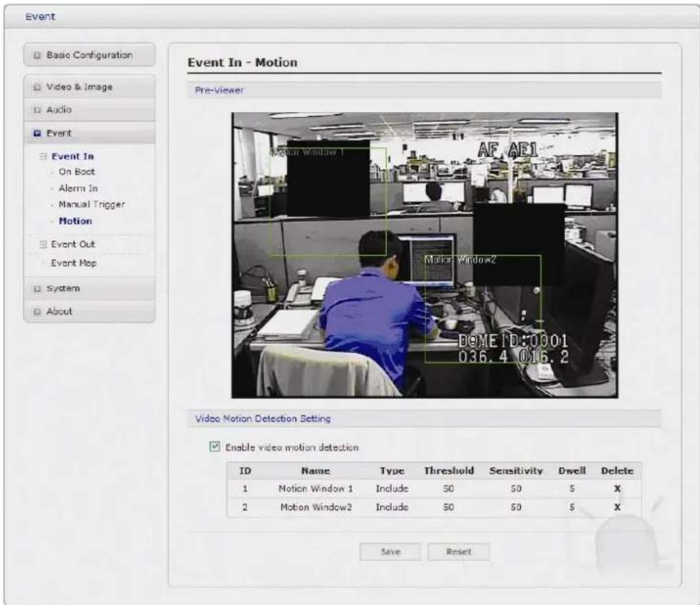Click ID 2 cell in motion table
Viewport: 700px width, 605px height.
(x=245, y=507)
